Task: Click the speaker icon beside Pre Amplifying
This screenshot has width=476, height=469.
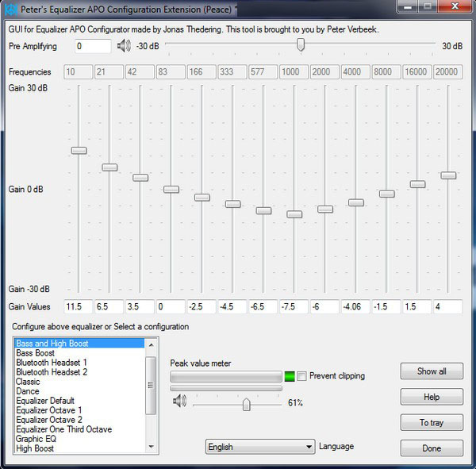Action: [124, 46]
